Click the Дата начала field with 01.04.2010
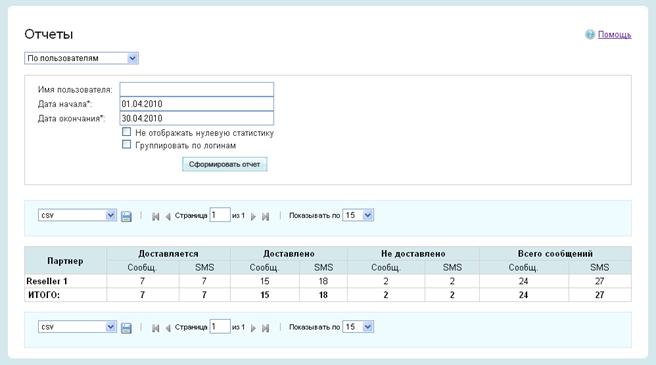This screenshot has height=365, width=656. (197, 104)
